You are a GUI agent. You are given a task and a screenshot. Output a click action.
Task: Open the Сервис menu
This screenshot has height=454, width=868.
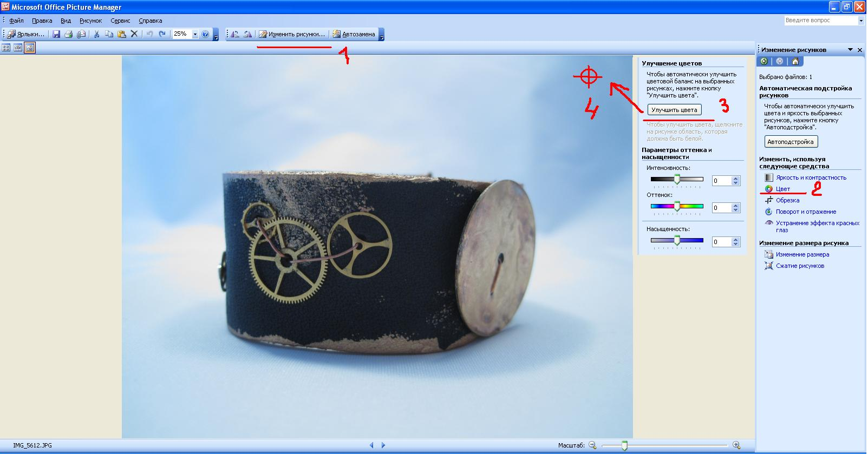(120, 21)
